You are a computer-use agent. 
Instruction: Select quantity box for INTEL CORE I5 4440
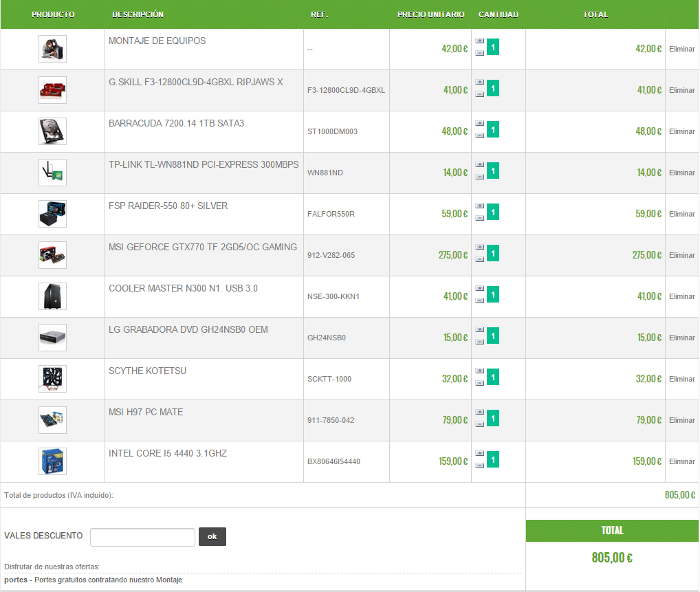[493, 460]
